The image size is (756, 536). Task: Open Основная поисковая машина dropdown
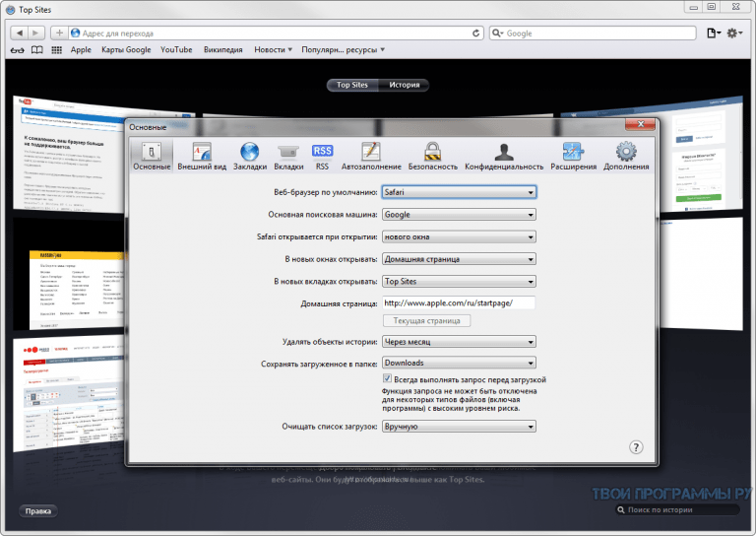(459, 214)
